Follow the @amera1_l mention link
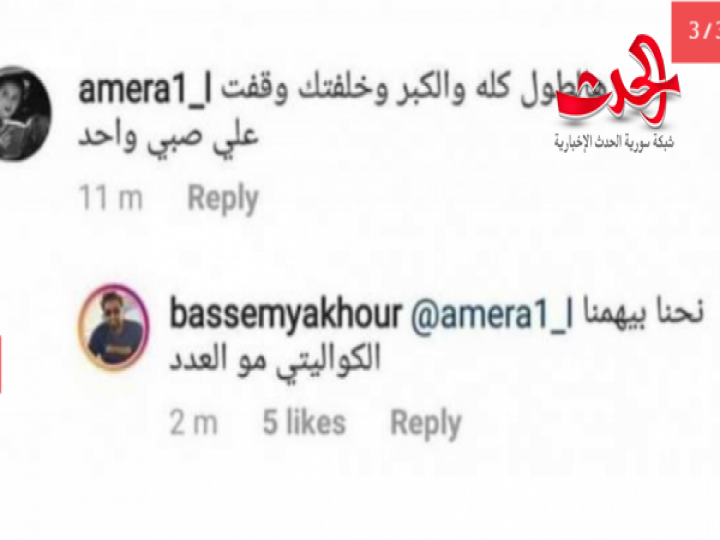The width and height of the screenshot is (720, 540). (x=492, y=315)
